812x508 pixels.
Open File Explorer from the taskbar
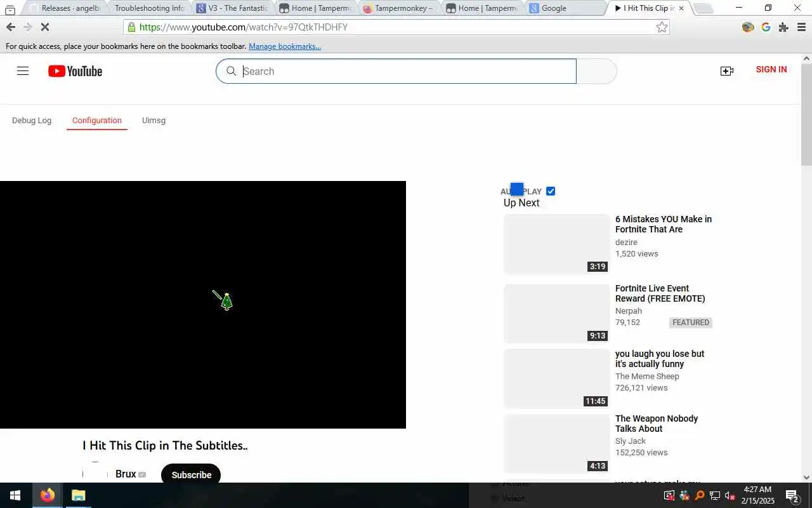tap(78, 495)
